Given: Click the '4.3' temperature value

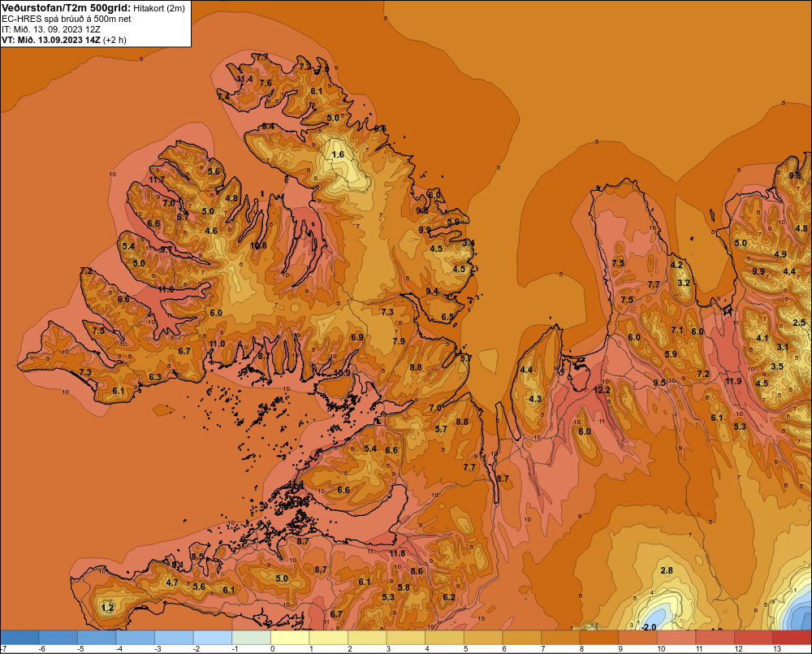Looking at the screenshot, I should point(535,399).
